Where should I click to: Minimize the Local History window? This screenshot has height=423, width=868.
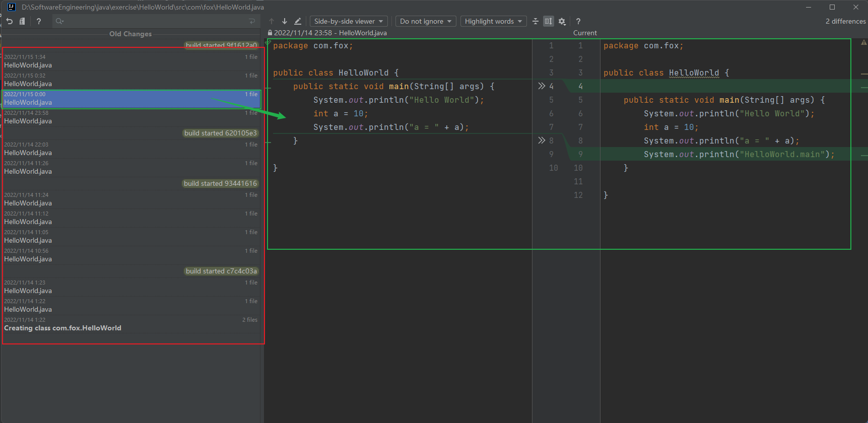click(809, 7)
